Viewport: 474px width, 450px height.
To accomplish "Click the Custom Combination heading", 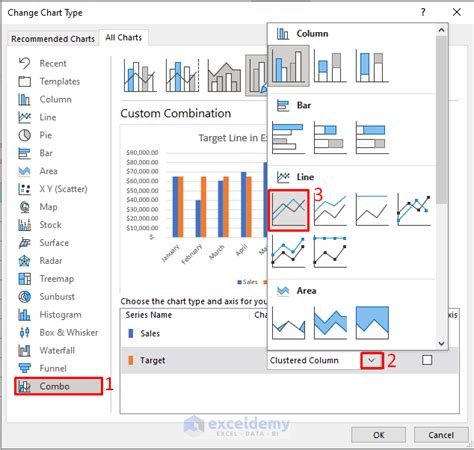I will click(176, 113).
